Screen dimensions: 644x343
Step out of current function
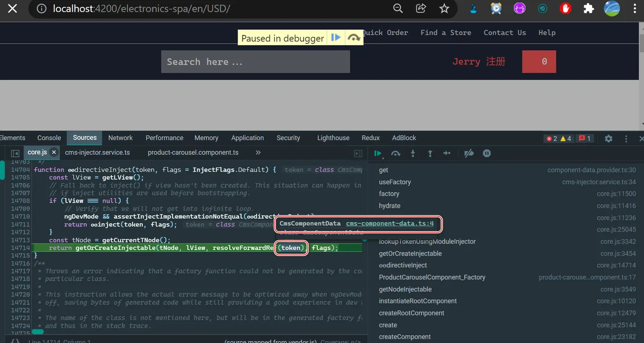[x=430, y=153]
